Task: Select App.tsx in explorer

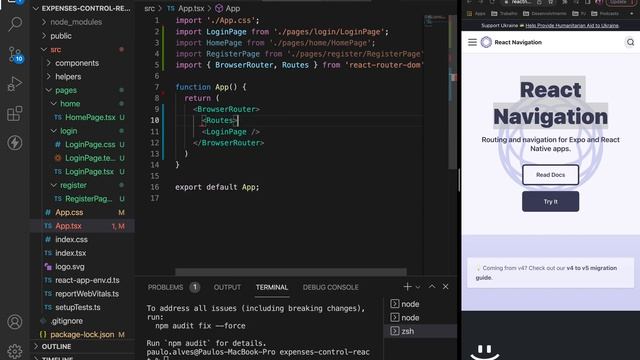Action: [x=68, y=226]
